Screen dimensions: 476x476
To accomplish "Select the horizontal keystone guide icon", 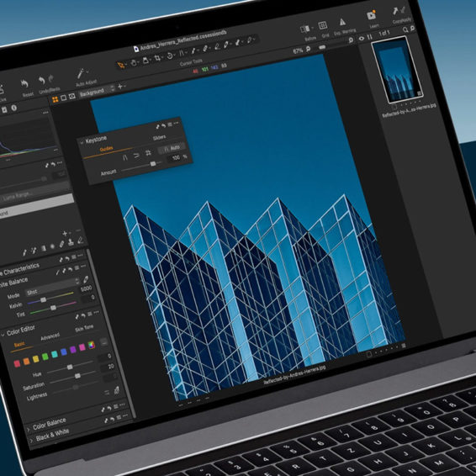I will coord(136,155).
